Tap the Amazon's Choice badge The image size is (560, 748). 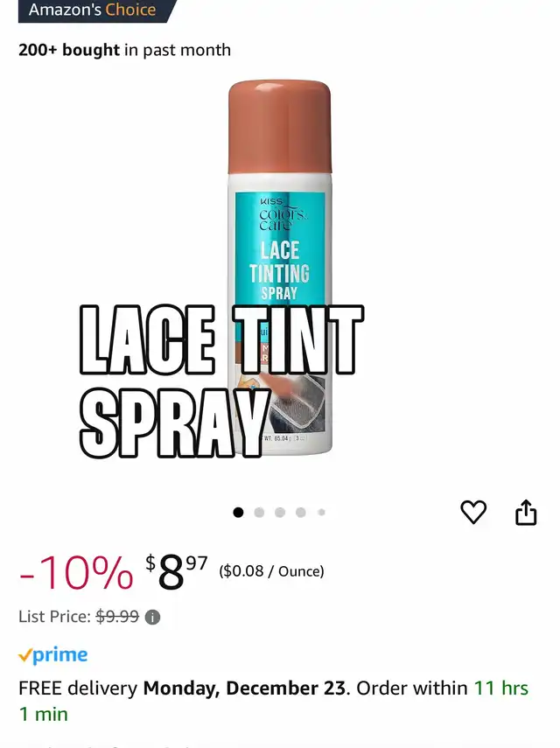point(93,10)
